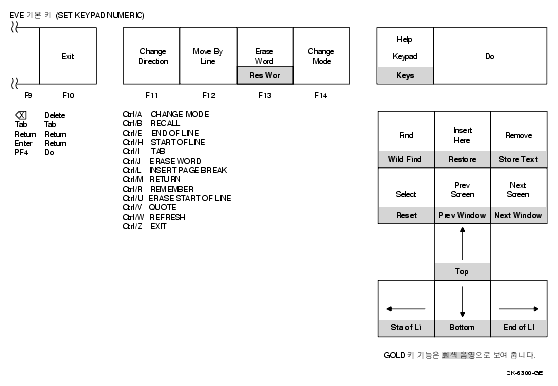This screenshot has width=558, height=386.
Task: Click the Ctrl/W REFRESH list entry
Action: click(154, 217)
